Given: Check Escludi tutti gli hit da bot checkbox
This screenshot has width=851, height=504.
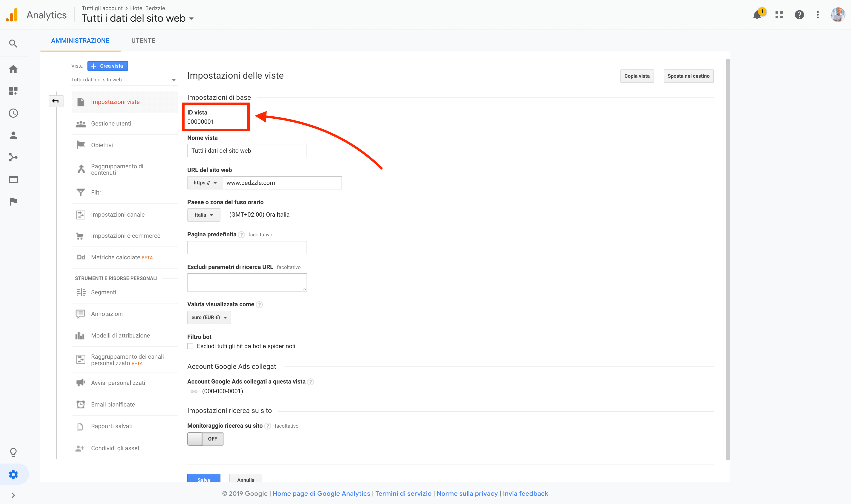Looking at the screenshot, I should tap(190, 346).
